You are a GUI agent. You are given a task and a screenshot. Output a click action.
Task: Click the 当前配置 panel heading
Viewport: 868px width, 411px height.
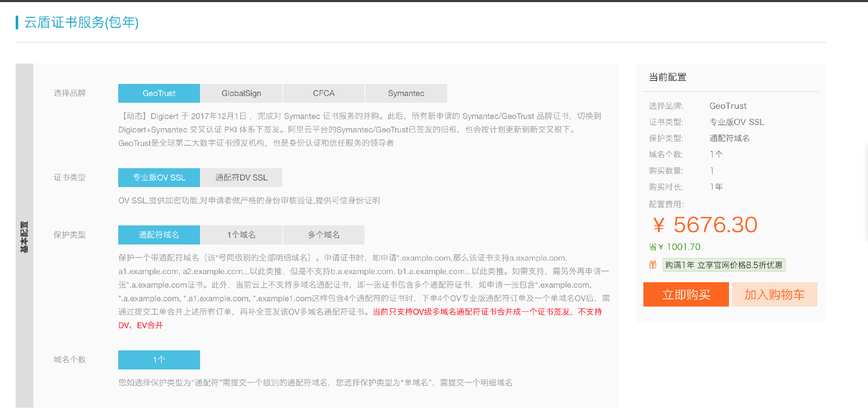(x=668, y=77)
